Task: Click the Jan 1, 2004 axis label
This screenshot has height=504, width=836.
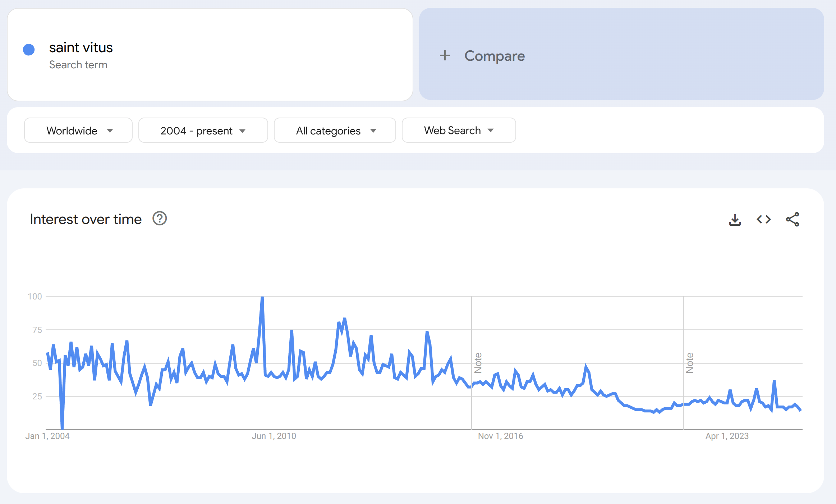Action: (x=47, y=436)
